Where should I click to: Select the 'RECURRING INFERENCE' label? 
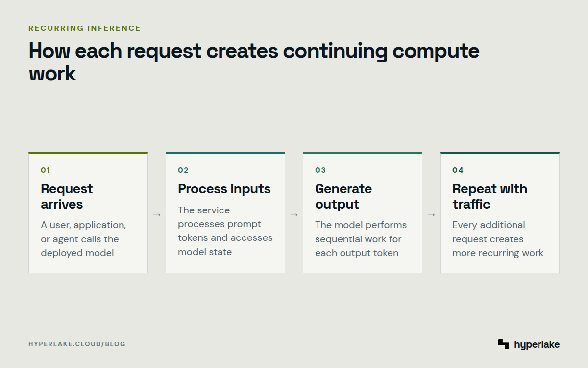[85, 28]
